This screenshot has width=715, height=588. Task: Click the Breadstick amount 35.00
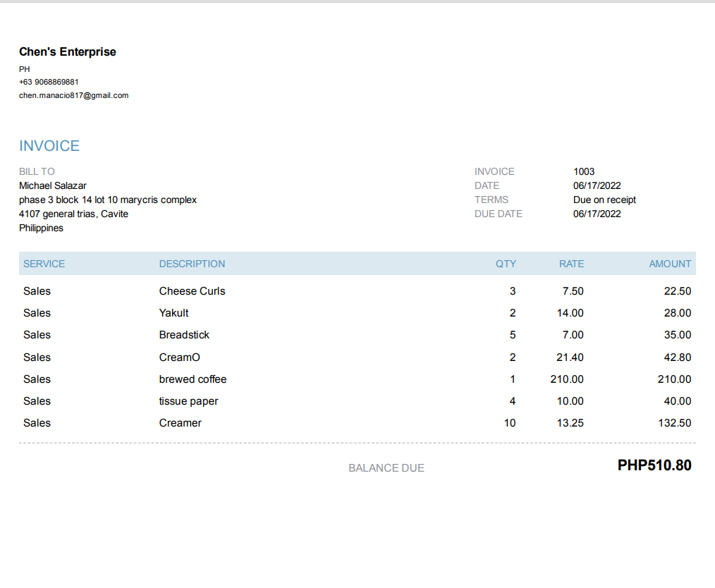pyautogui.click(x=678, y=335)
